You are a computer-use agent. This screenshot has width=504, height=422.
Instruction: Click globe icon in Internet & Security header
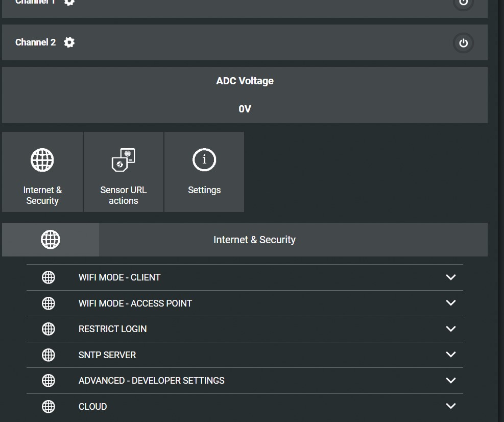coord(51,240)
